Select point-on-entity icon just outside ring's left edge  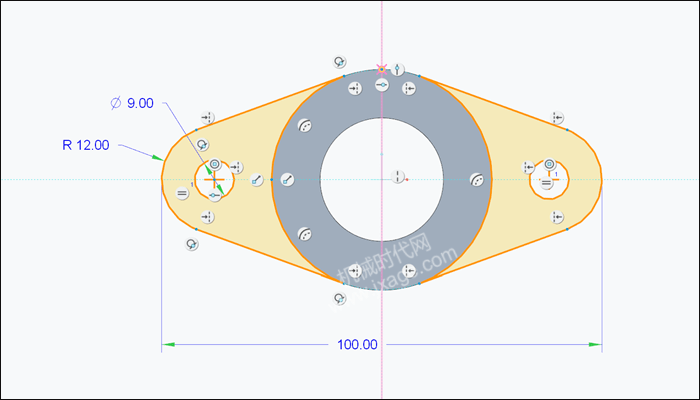click(257, 180)
